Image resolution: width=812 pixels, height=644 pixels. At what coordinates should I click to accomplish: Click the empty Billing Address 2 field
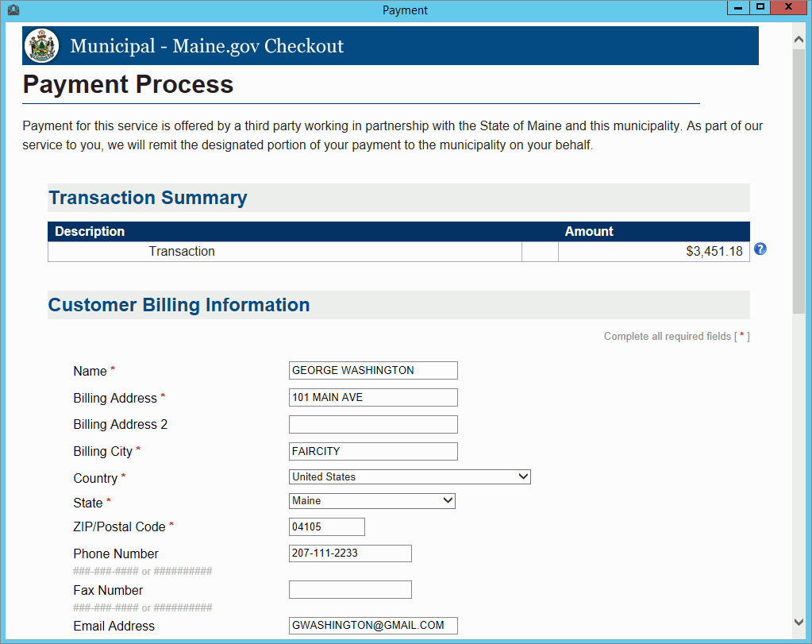pos(373,424)
